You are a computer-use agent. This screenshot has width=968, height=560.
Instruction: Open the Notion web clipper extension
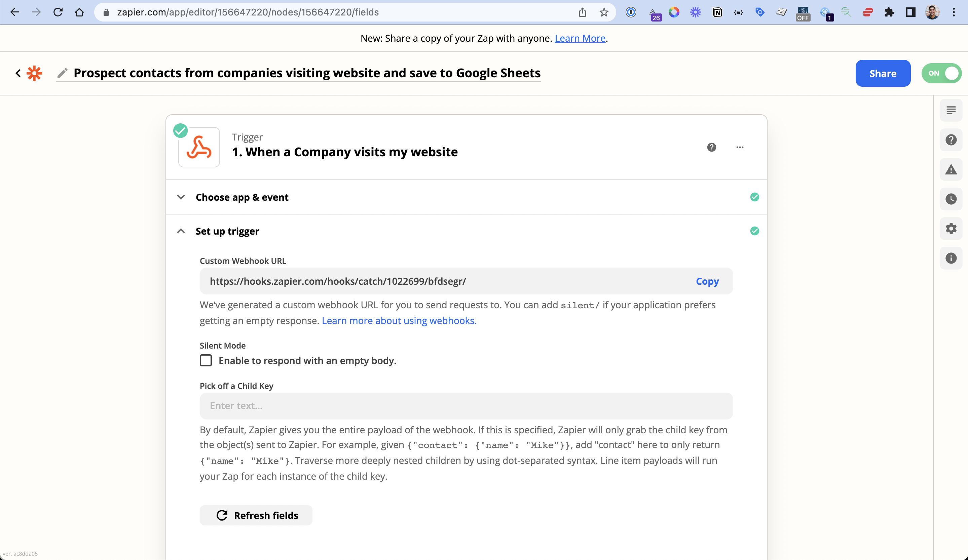(x=717, y=12)
